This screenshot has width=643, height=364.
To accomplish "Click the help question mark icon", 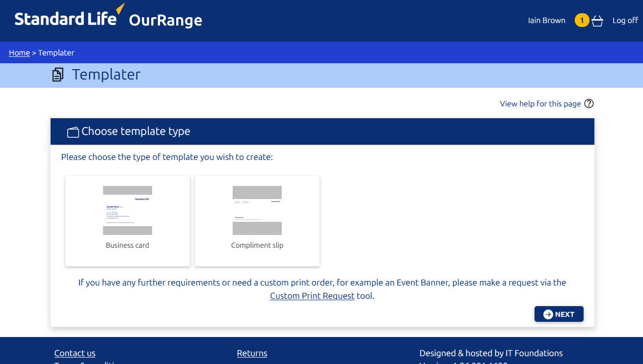I will 589,104.
